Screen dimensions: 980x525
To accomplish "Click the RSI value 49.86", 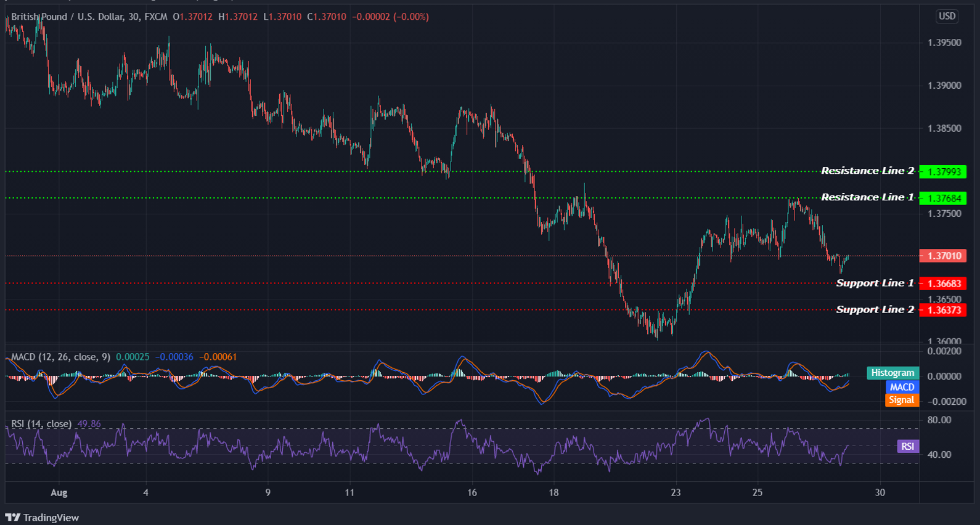I will (x=89, y=424).
